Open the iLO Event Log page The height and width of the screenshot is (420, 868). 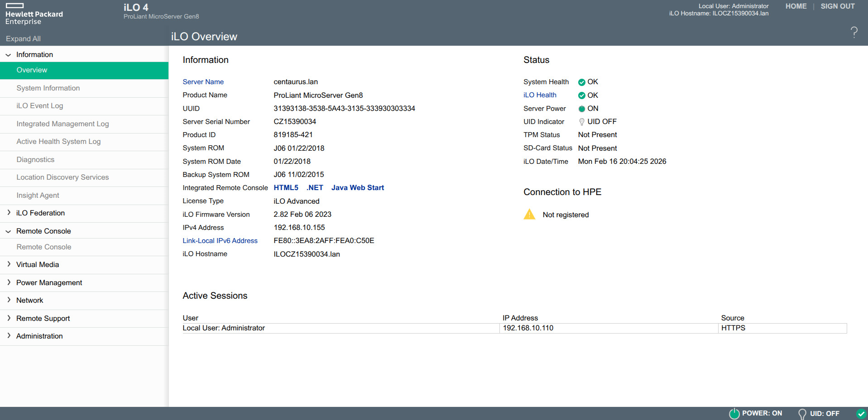40,106
